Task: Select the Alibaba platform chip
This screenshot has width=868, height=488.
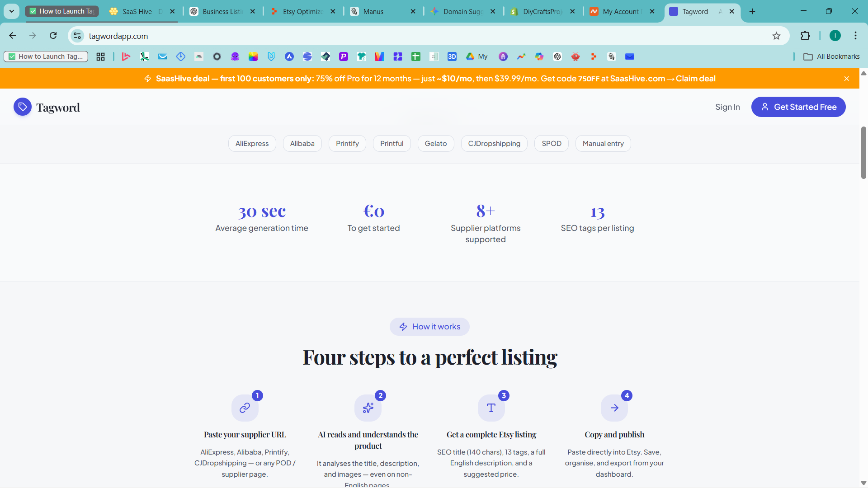Action: point(302,144)
